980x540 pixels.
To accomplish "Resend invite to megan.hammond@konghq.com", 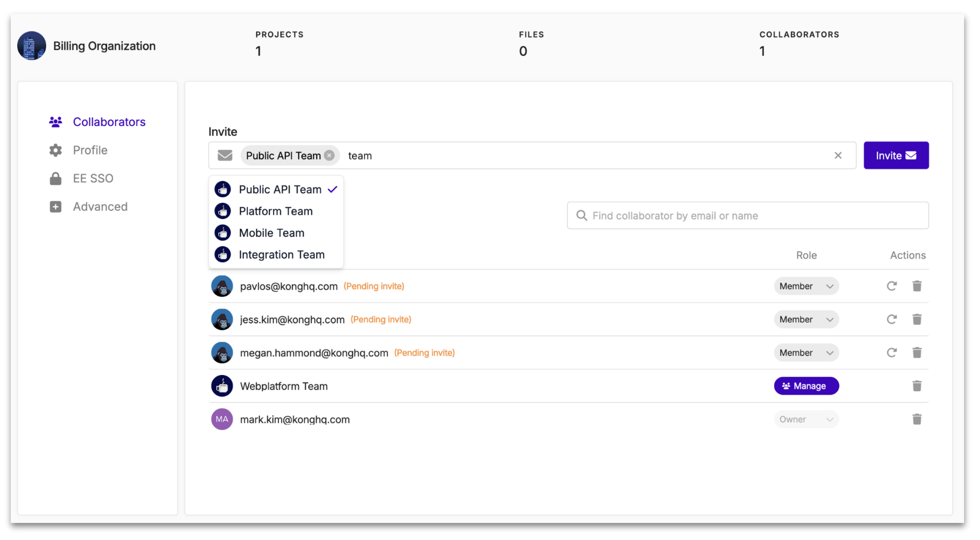I will (891, 352).
